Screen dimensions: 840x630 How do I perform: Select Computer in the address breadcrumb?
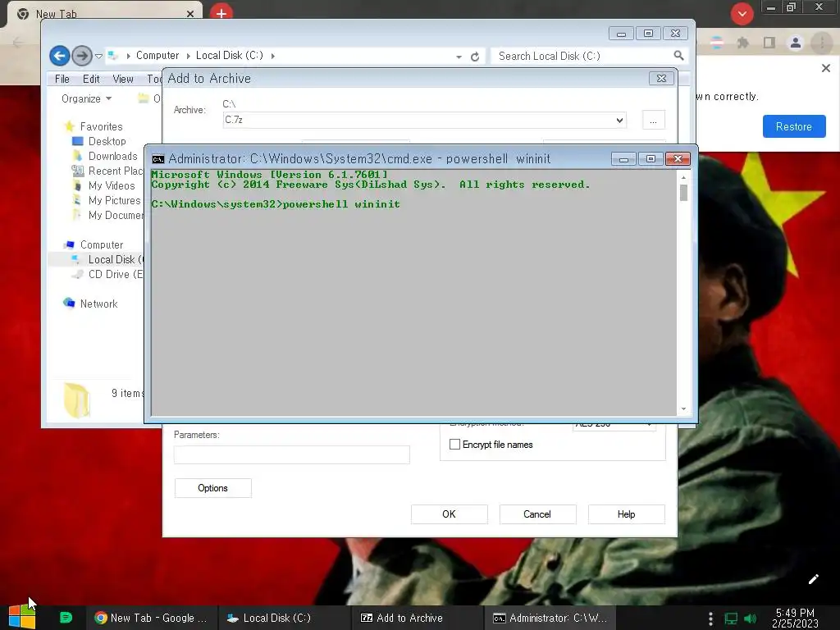coord(157,55)
